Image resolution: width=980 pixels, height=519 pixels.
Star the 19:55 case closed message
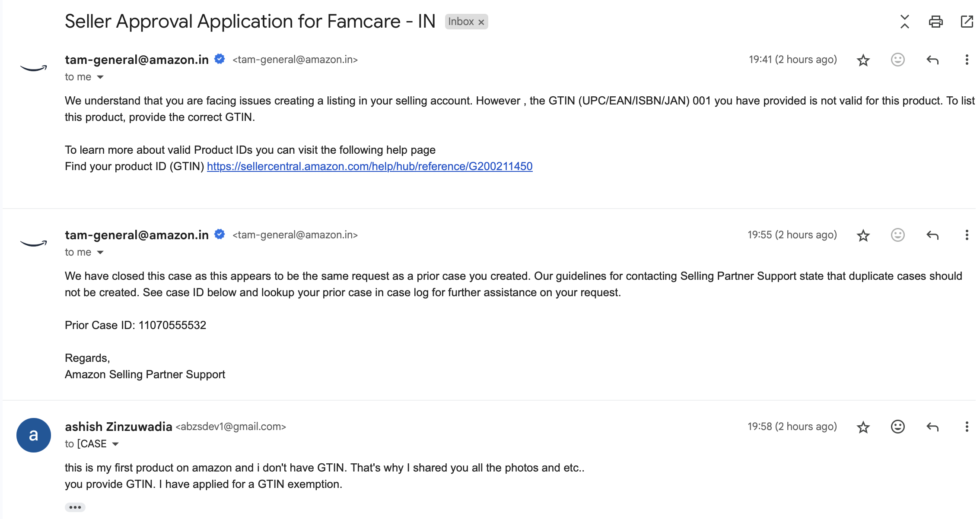tap(863, 235)
